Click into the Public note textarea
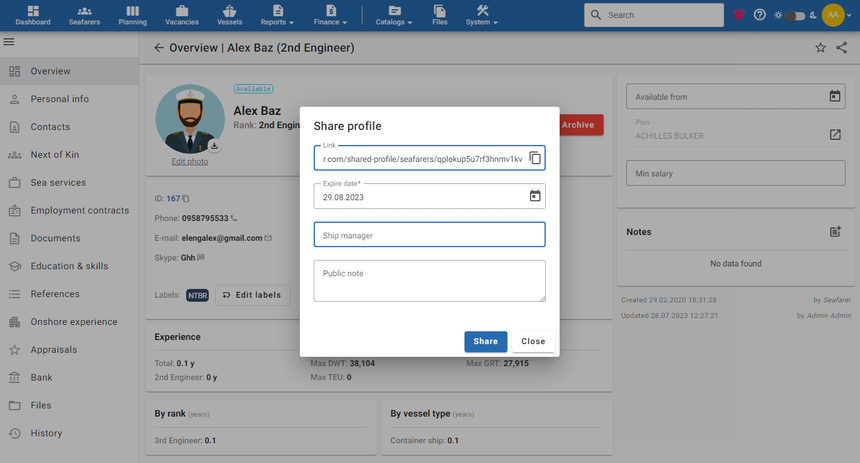This screenshot has width=860, height=463. (x=429, y=281)
